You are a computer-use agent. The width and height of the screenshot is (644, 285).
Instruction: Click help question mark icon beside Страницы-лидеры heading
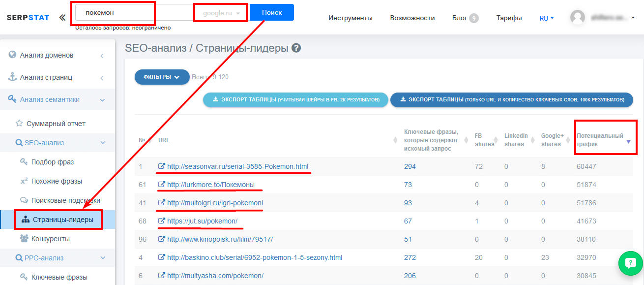(x=296, y=48)
